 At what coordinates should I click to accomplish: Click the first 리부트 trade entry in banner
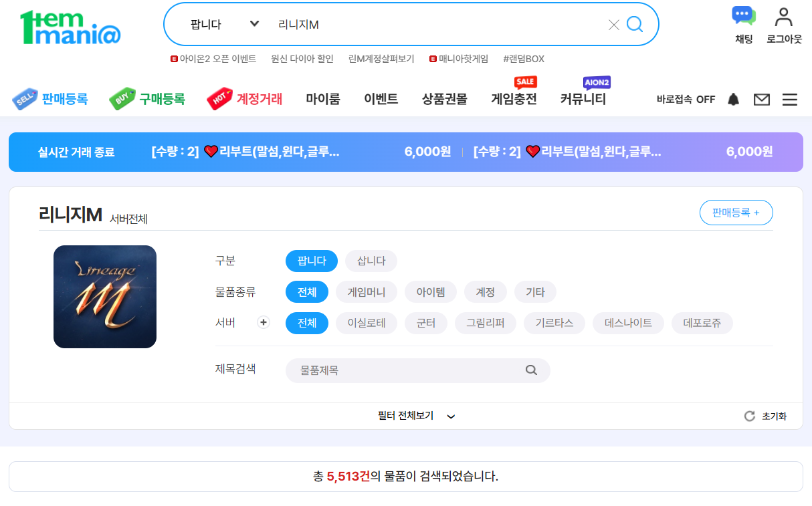coord(302,152)
